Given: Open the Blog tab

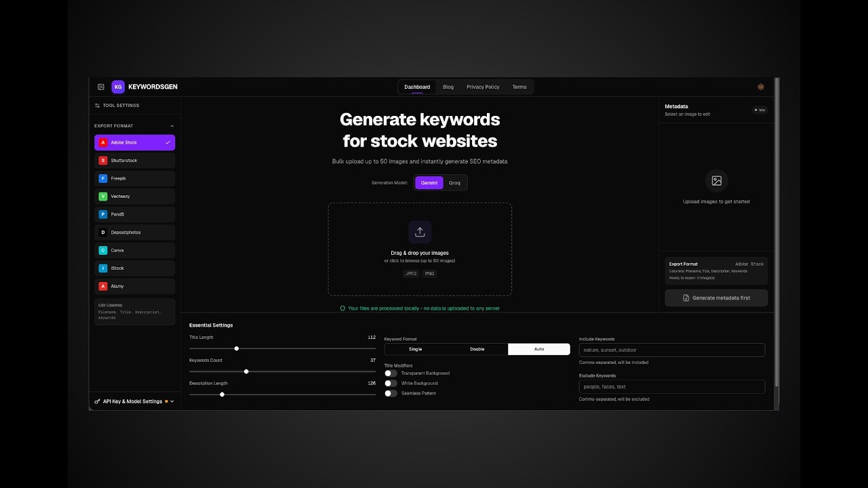Looking at the screenshot, I should [448, 87].
